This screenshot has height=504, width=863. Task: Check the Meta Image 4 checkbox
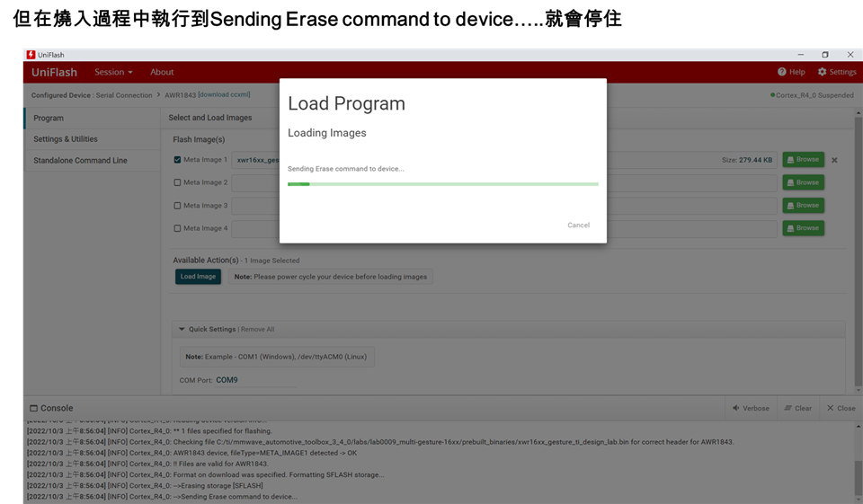(177, 228)
